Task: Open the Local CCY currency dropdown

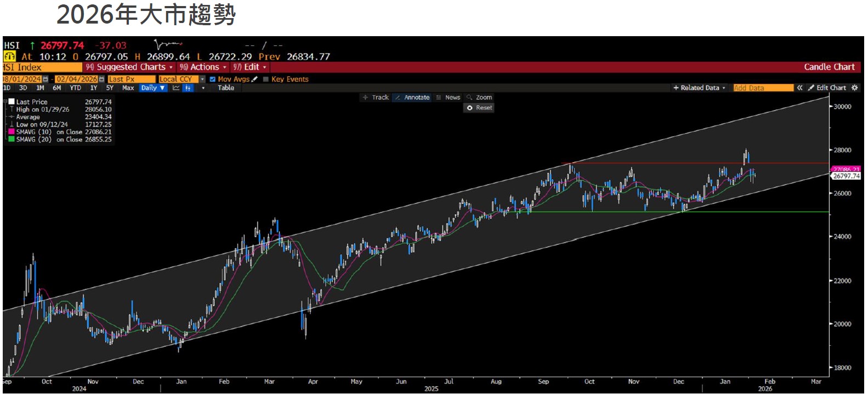Action: pos(202,79)
